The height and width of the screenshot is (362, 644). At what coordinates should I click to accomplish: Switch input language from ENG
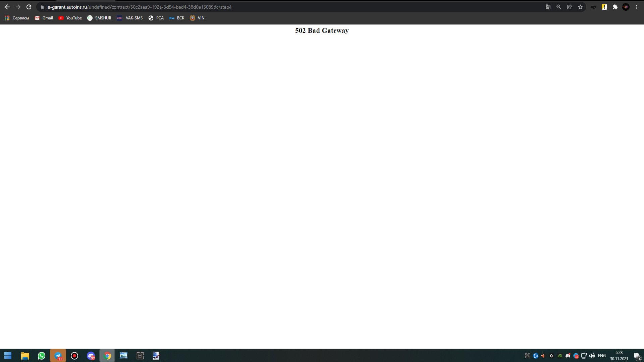(602, 356)
